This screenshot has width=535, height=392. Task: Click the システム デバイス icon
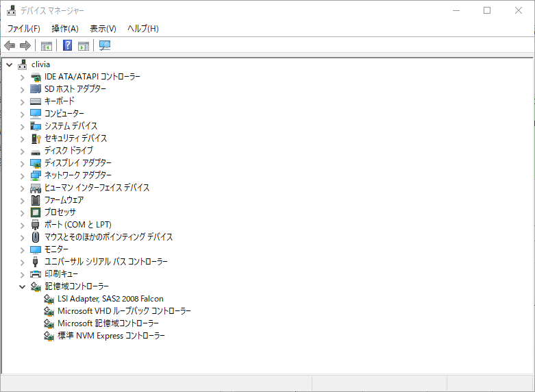(x=36, y=126)
